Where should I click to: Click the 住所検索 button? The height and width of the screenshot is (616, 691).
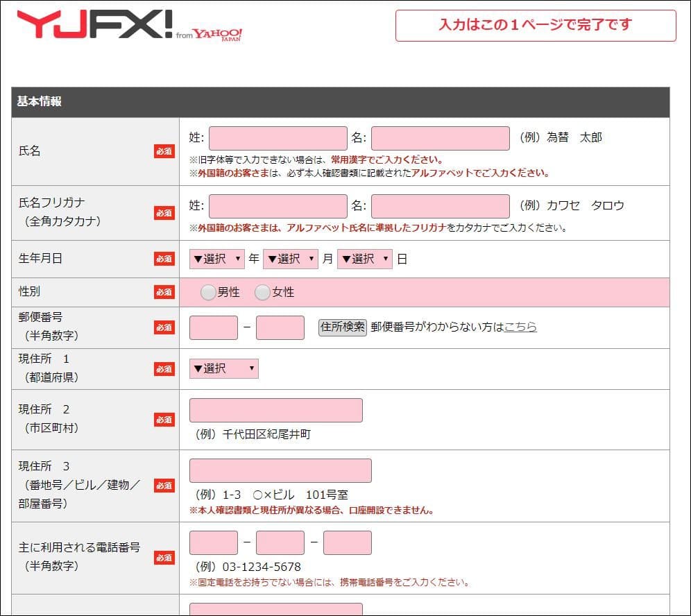343,327
